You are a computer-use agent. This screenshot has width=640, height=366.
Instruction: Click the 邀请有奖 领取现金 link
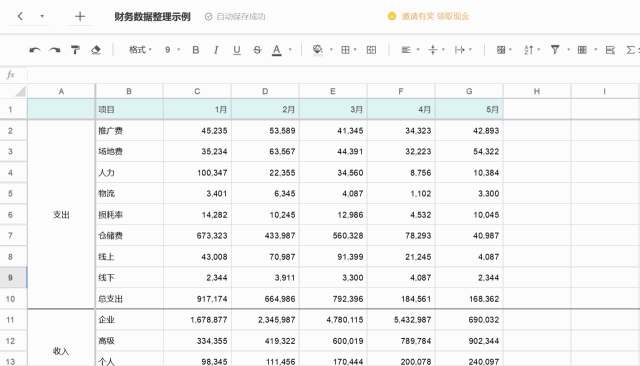(435, 16)
